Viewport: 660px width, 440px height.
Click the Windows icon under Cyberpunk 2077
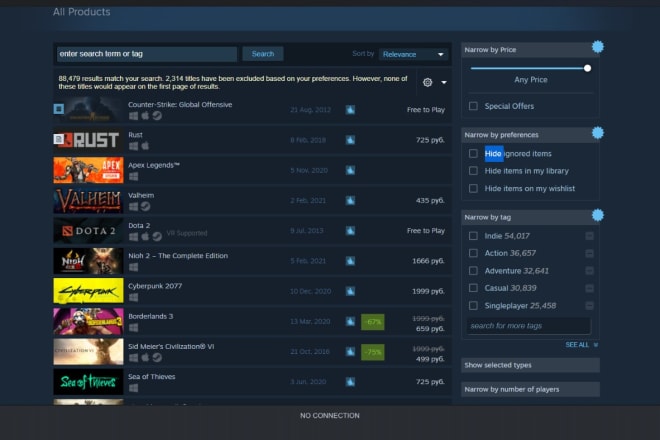133,297
